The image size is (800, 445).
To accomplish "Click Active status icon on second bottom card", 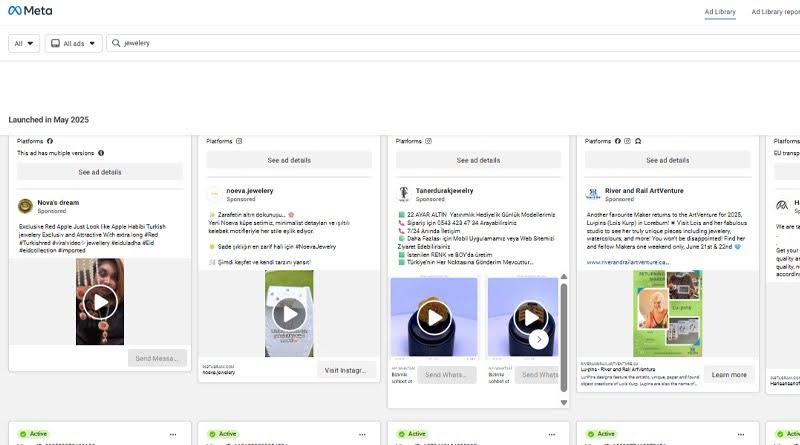I will 212,434.
